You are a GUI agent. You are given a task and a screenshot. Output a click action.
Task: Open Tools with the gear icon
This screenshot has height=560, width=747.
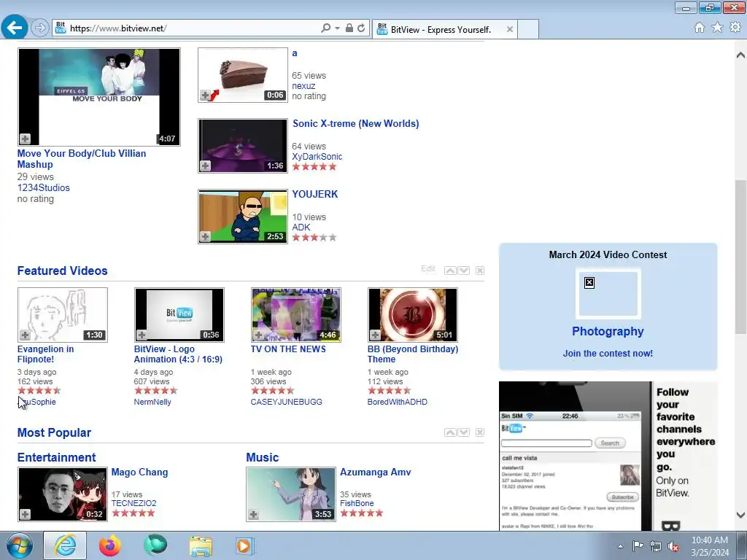click(735, 28)
